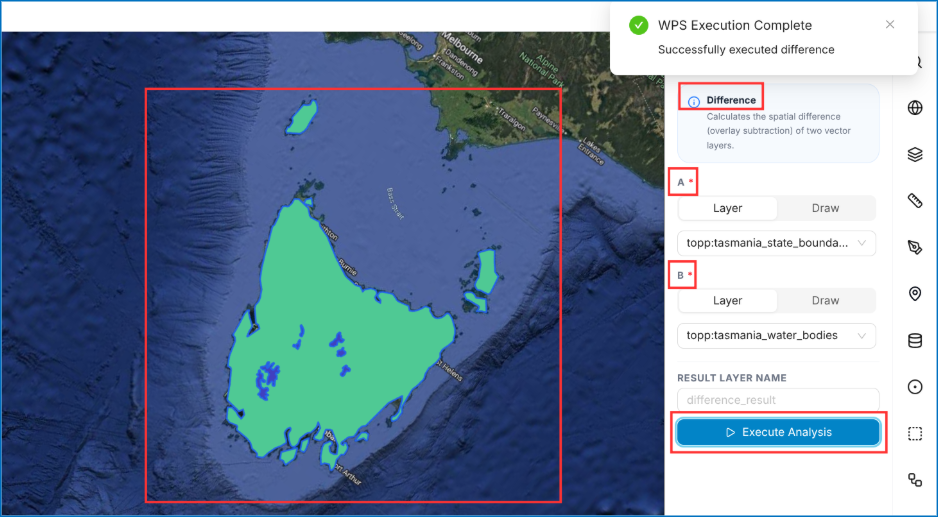Image resolution: width=939 pixels, height=517 pixels.
Task: Switch input A to Draw mode
Action: click(825, 208)
